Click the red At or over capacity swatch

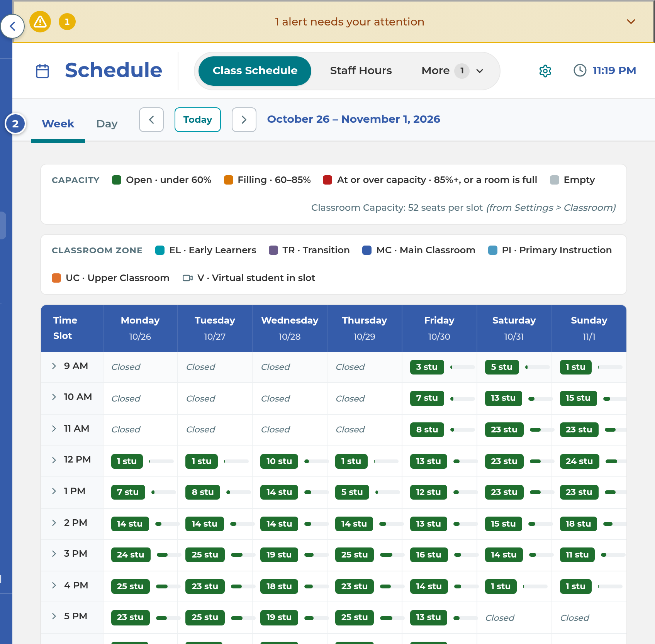327,180
